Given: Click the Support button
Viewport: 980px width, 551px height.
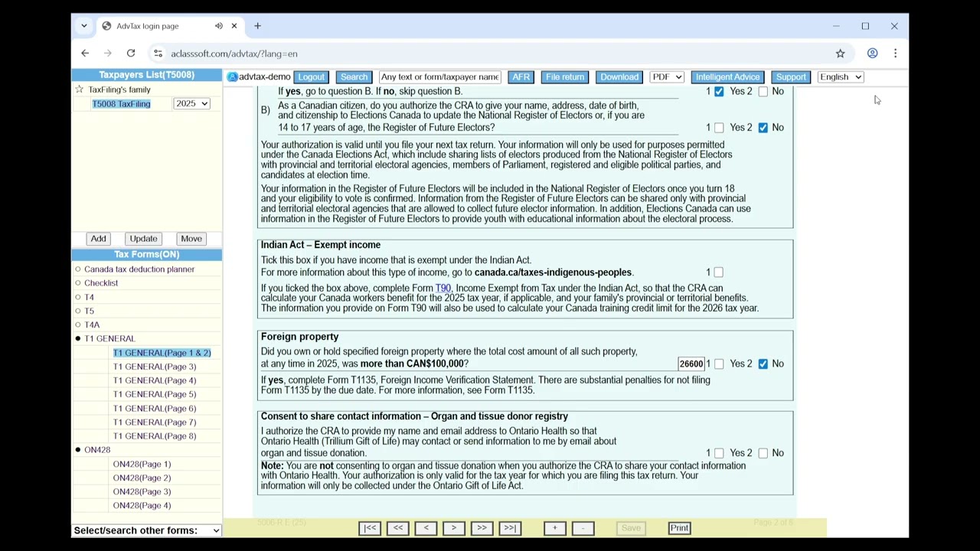Looking at the screenshot, I should tap(791, 77).
